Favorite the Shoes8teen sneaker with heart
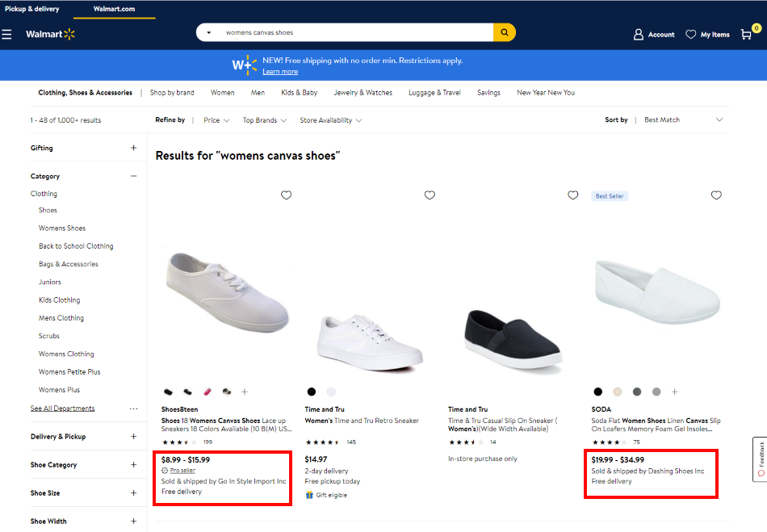 pyautogui.click(x=286, y=195)
